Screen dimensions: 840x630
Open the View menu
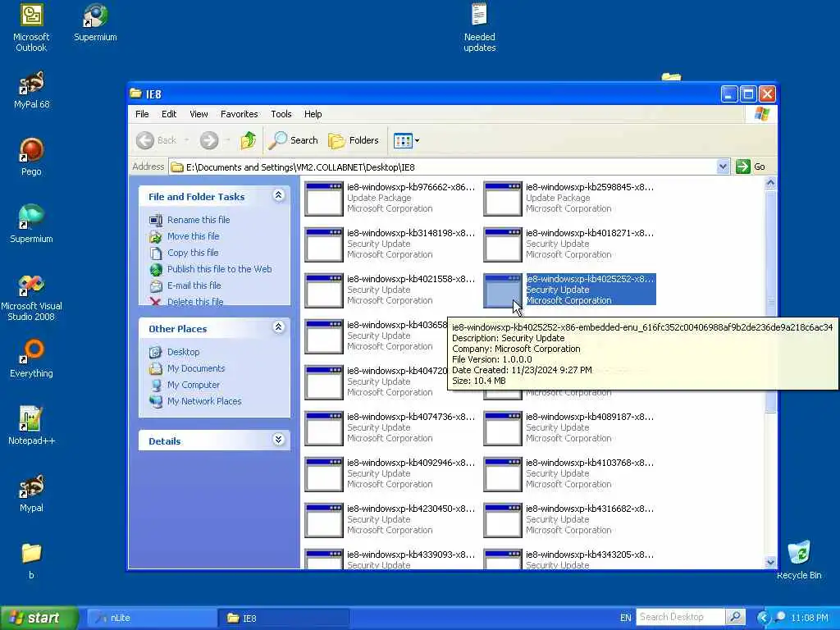tap(199, 114)
